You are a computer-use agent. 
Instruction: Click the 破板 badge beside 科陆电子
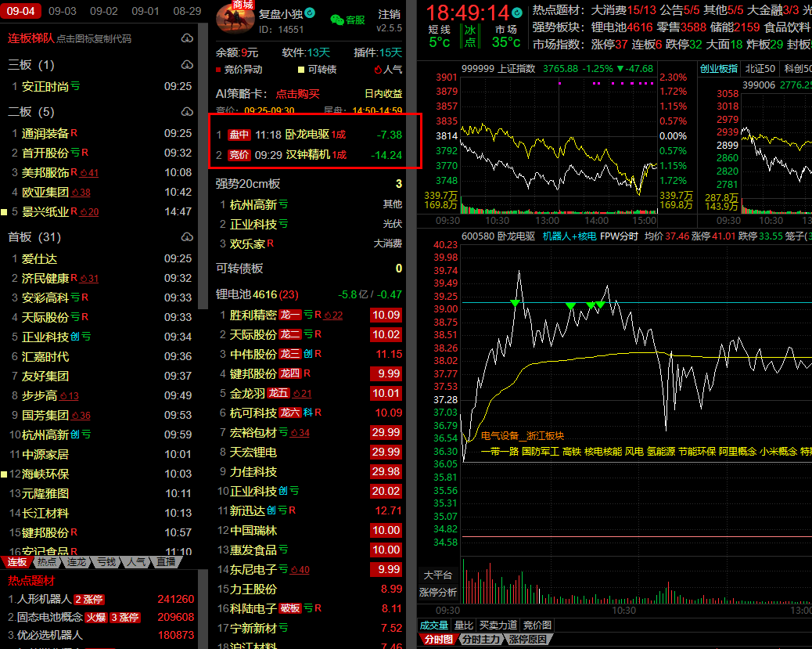click(290, 608)
